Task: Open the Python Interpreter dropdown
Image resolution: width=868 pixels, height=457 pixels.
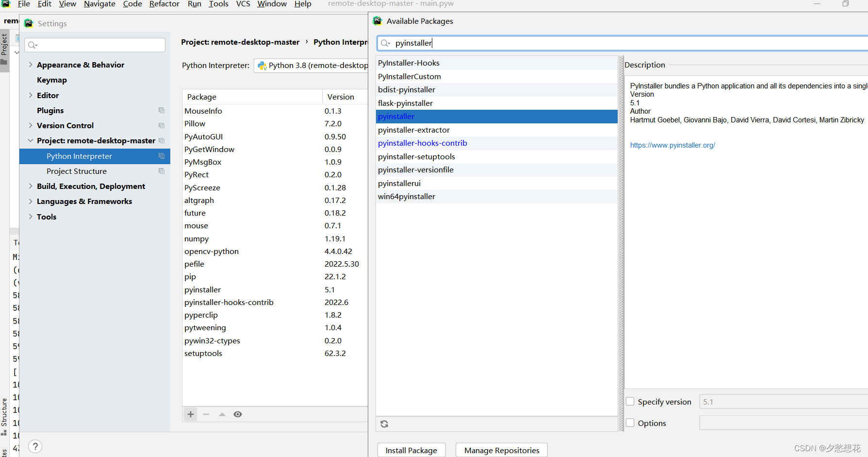Action: pyautogui.click(x=311, y=66)
